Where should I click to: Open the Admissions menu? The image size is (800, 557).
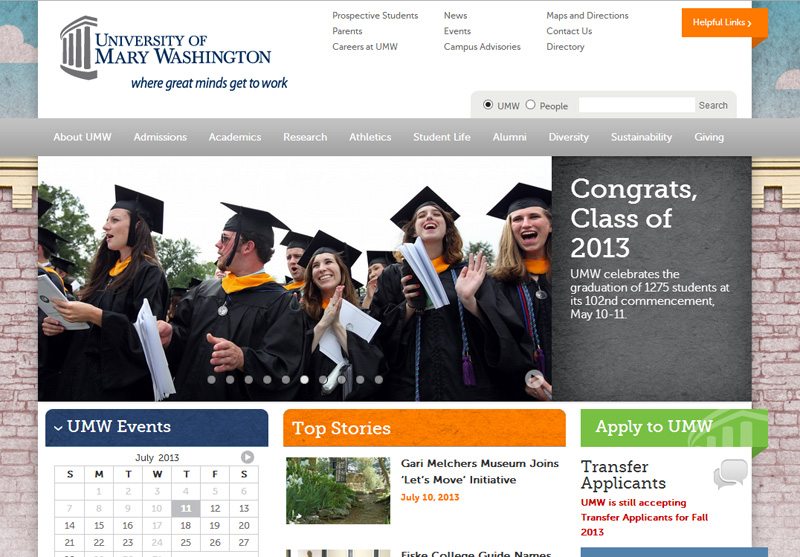(x=160, y=137)
